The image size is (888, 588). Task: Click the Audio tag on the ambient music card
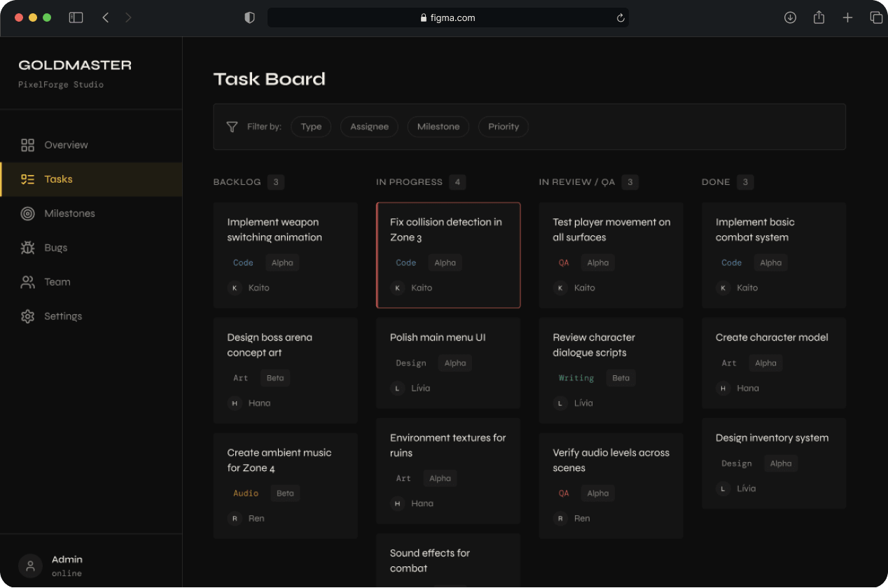pyautogui.click(x=246, y=493)
